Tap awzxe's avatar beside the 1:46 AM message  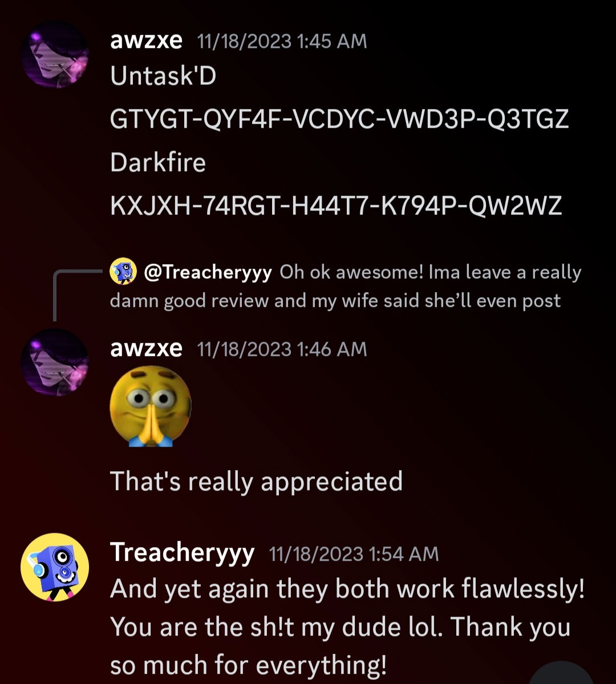(55, 362)
